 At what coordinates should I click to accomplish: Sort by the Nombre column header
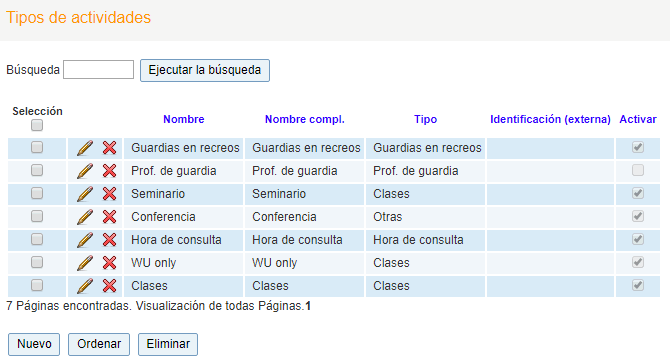(x=184, y=119)
